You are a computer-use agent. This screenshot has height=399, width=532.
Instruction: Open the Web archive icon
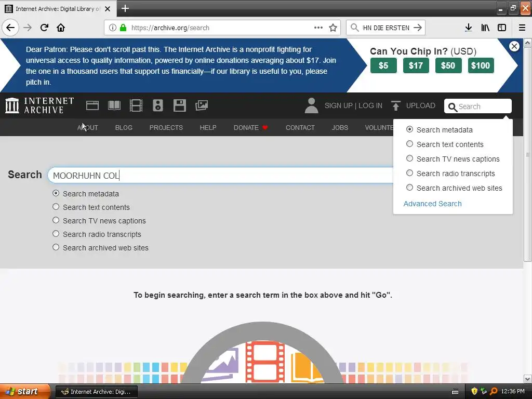pyautogui.click(x=92, y=105)
